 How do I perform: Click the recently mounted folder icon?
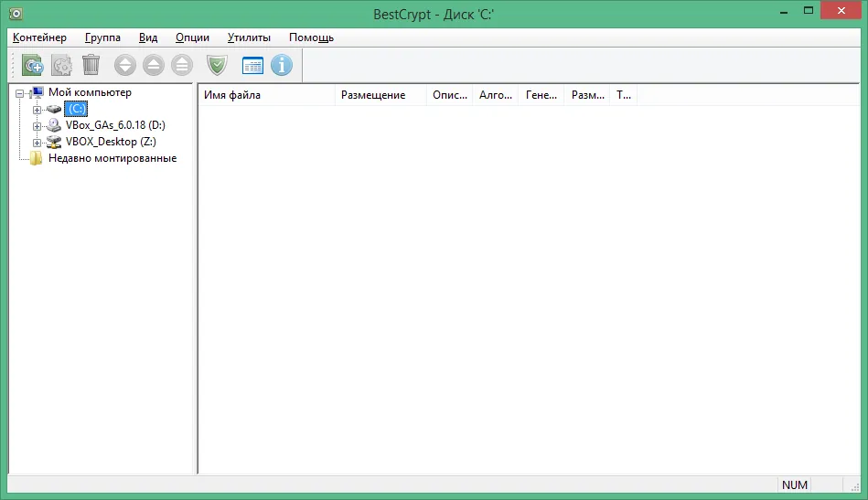point(37,158)
